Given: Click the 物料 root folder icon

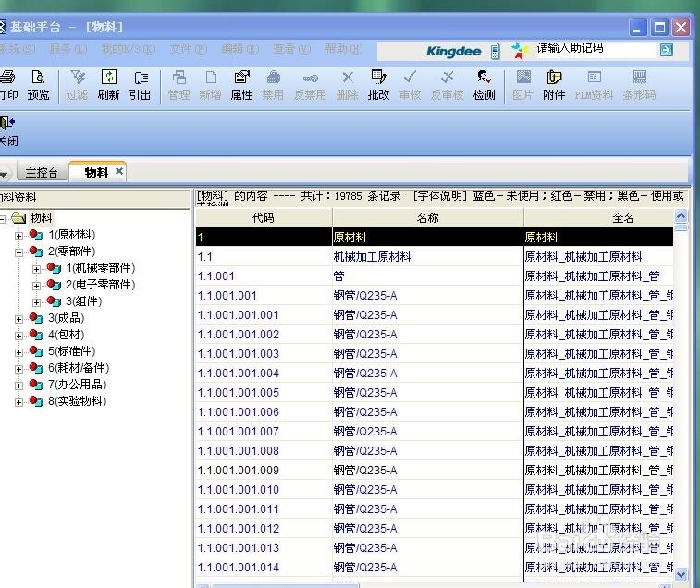Looking at the screenshot, I should point(18,218).
